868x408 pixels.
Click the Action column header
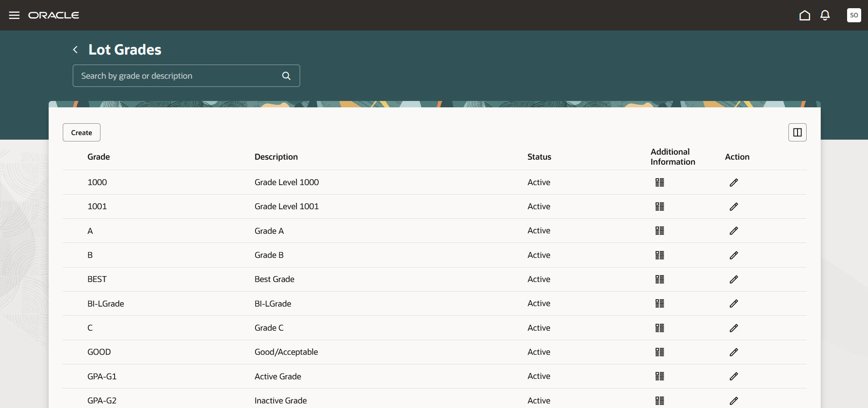pos(737,157)
